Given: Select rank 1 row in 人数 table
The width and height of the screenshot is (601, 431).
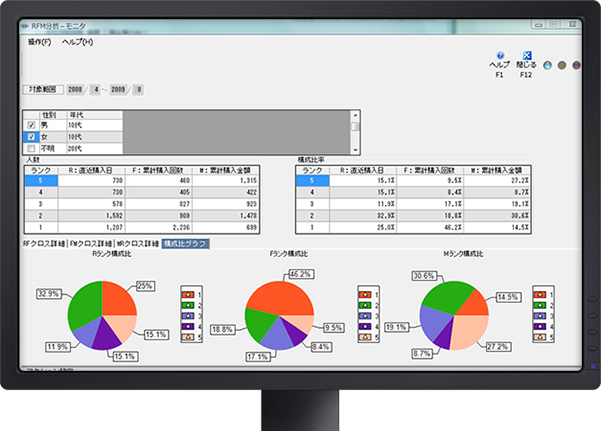Looking at the screenshot, I should [142, 227].
